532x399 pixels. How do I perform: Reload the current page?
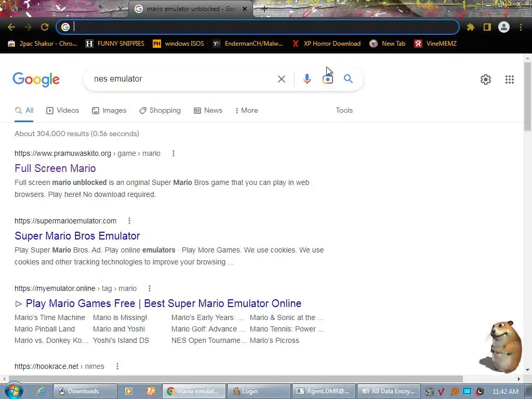pyautogui.click(x=45, y=27)
